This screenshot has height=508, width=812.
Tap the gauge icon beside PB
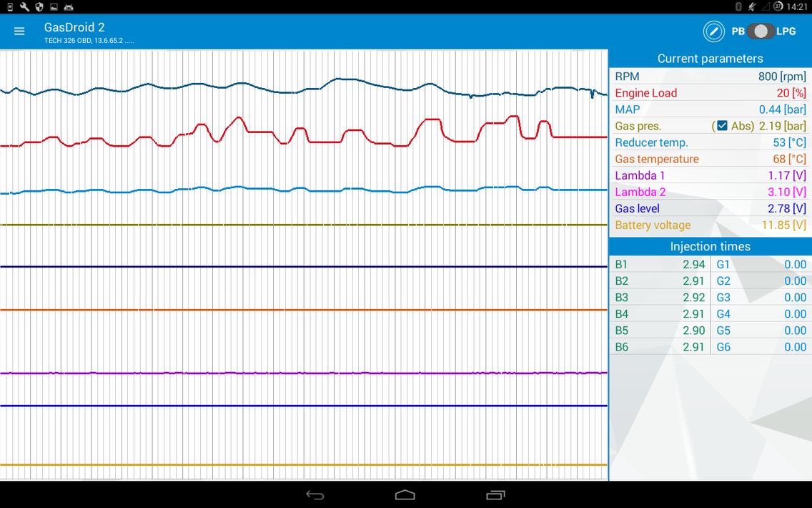point(713,31)
